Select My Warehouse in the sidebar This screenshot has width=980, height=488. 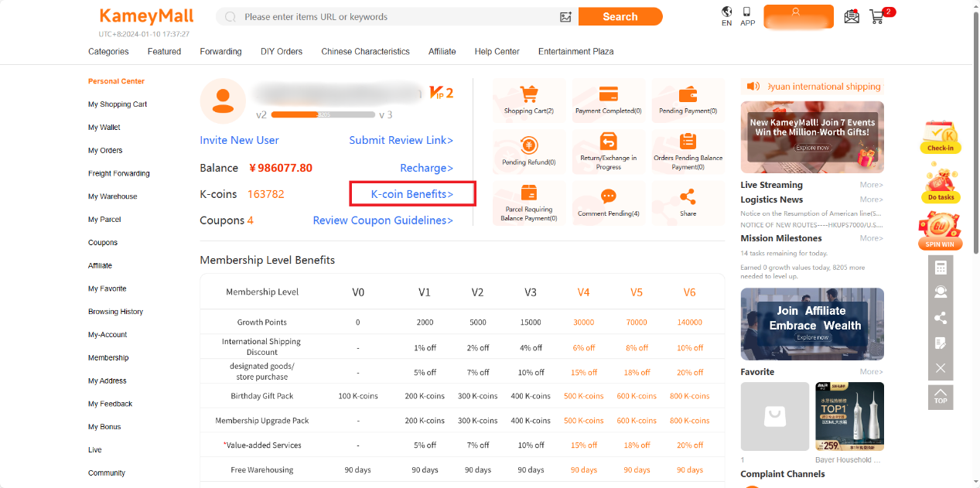[112, 196]
